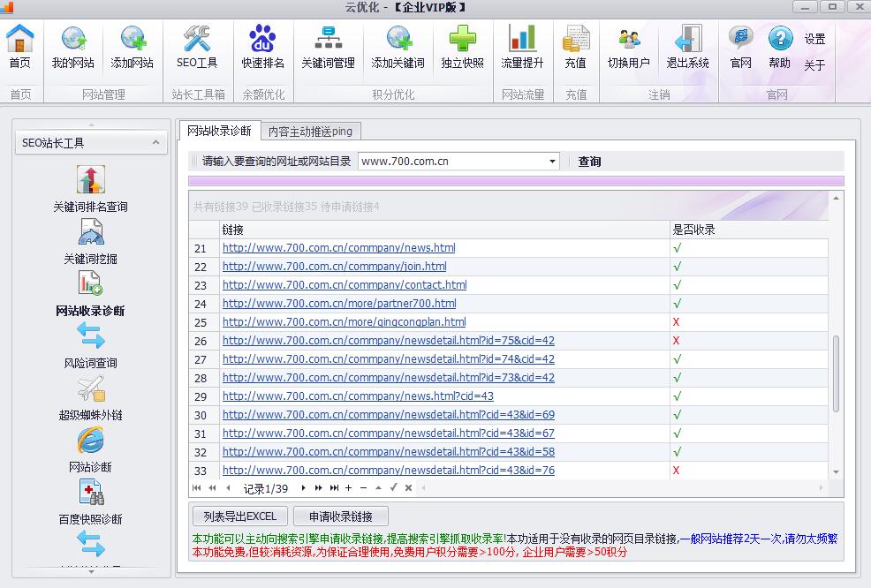Click the 列表导出EXCEL button
Screen dimensions: 871x588
[240, 516]
